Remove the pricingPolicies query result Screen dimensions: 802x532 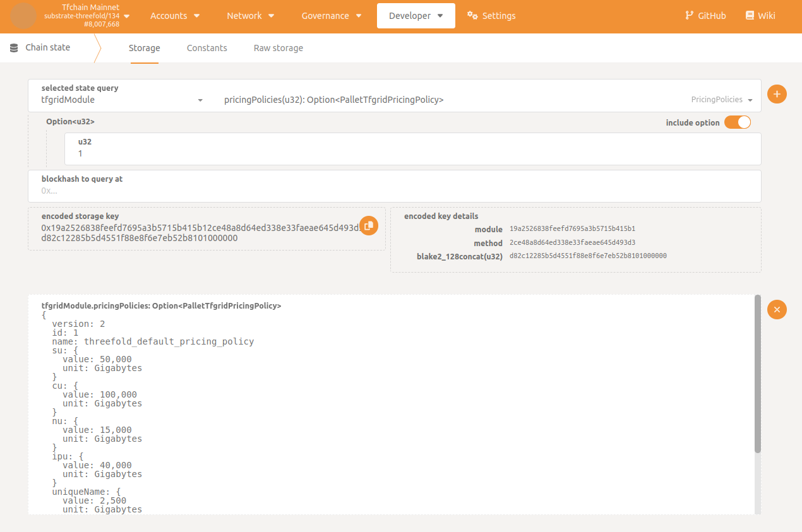coord(777,309)
